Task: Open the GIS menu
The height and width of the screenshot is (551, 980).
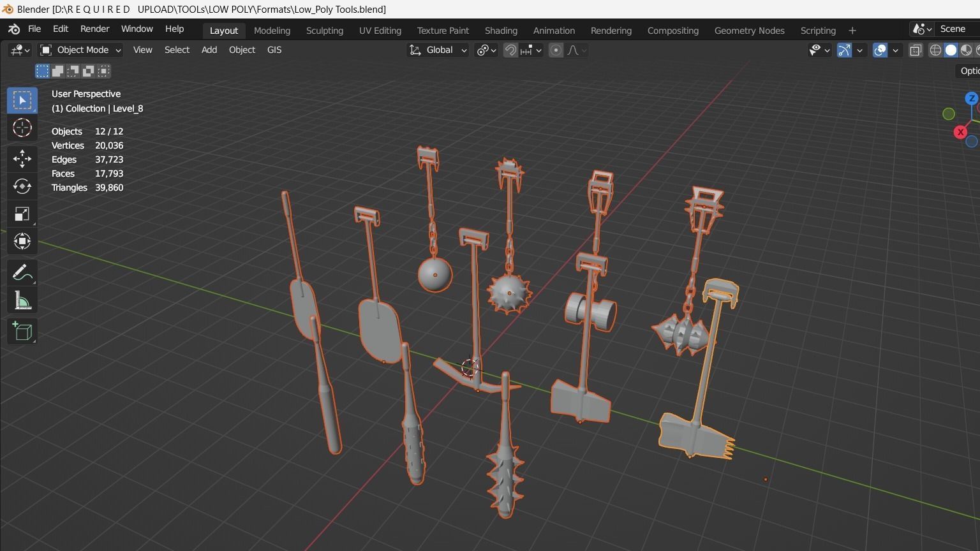Action: click(274, 50)
